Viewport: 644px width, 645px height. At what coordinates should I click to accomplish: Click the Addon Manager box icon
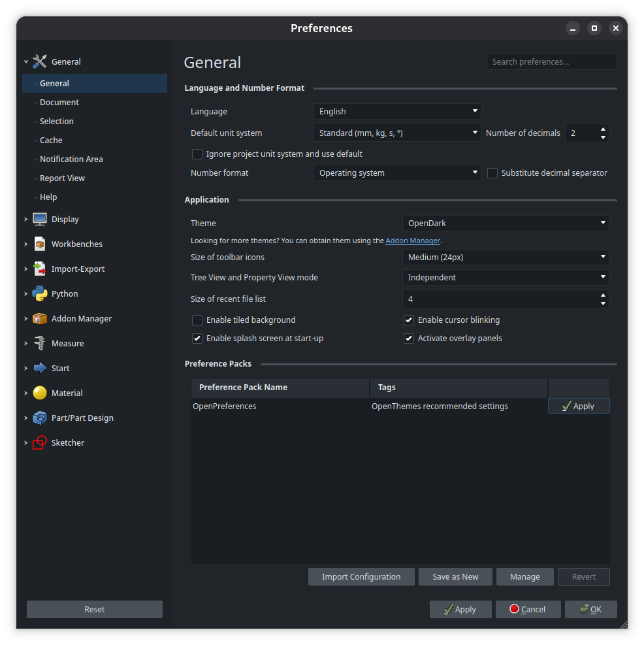40,319
